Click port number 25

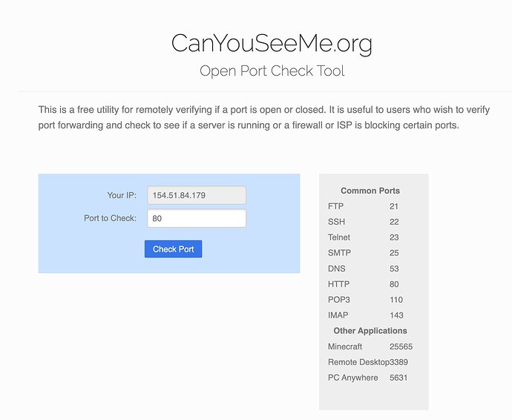394,253
